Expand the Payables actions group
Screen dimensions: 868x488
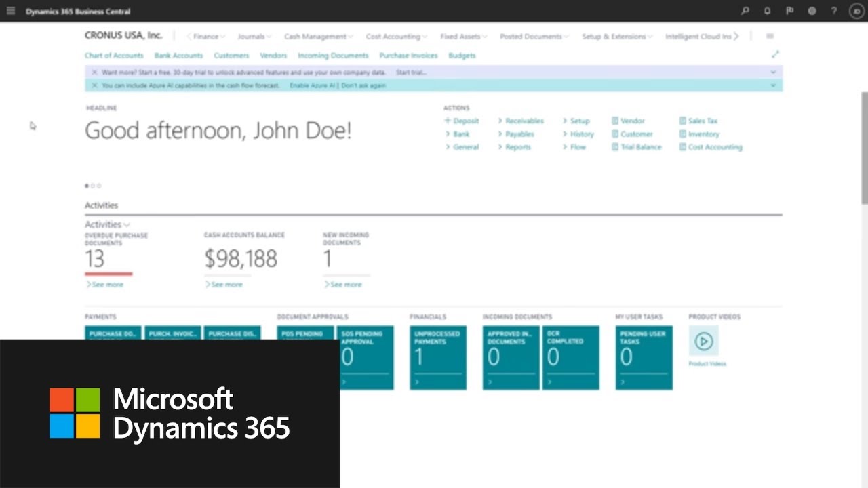516,134
